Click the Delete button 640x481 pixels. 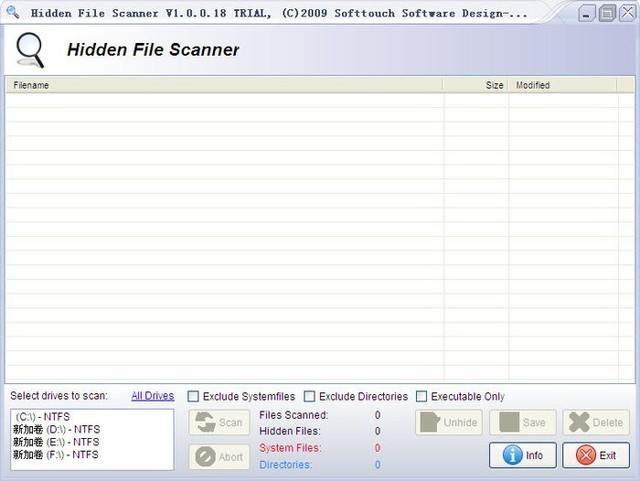point(596,422)
